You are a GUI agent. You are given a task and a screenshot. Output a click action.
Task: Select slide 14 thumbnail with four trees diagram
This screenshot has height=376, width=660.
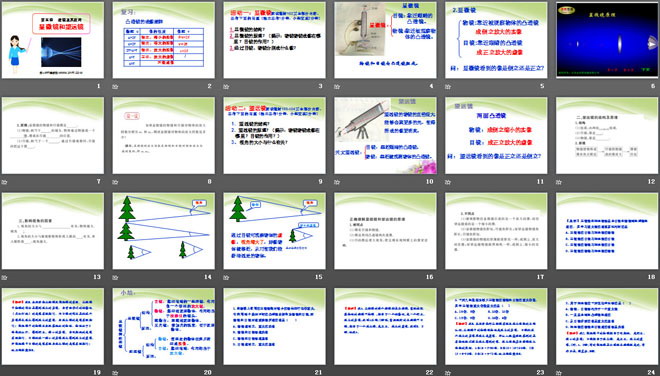pyautogui.click(x=164, y=231)
